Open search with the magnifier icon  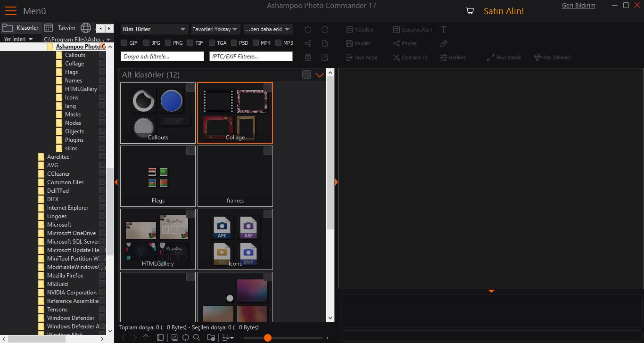(x=197, y=337)
